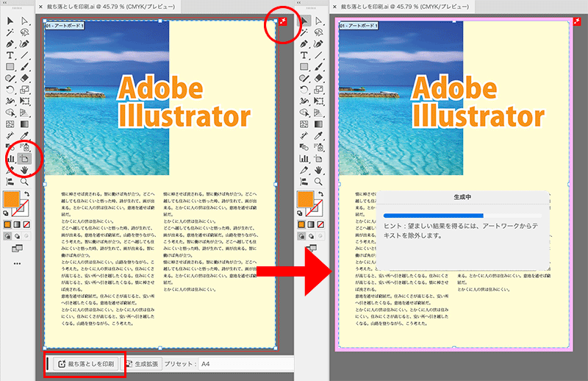Select the Selection tool in left window

[x=10, y=21]
